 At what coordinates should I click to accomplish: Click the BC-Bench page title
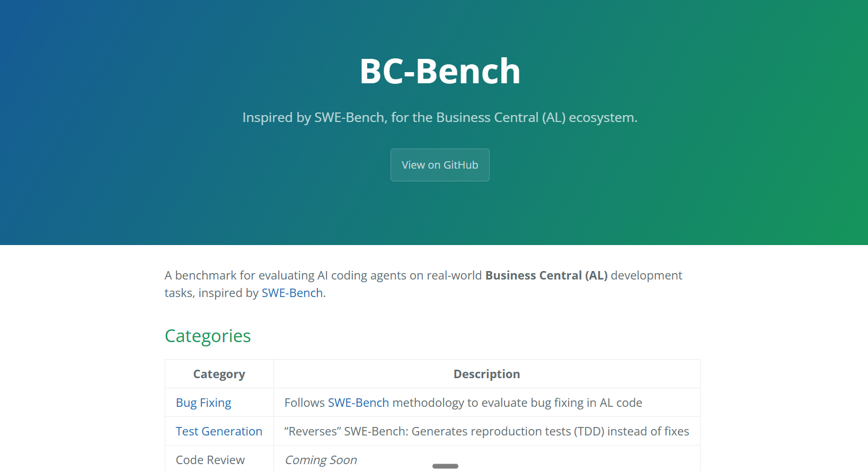[440, 71]
